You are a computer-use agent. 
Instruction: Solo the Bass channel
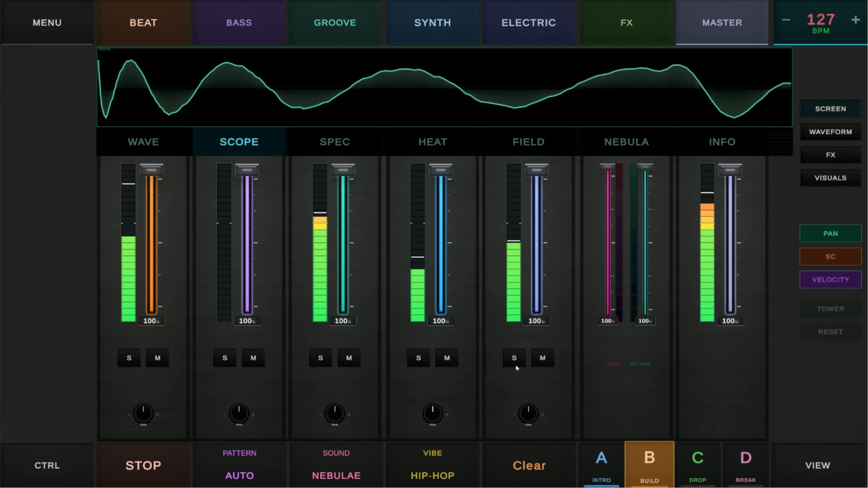tap(225, 358)
